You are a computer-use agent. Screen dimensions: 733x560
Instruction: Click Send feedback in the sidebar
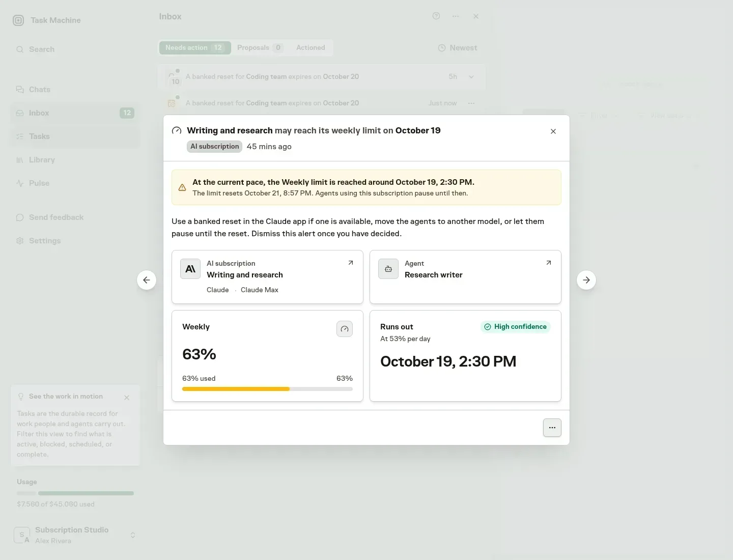pos(75,217)
